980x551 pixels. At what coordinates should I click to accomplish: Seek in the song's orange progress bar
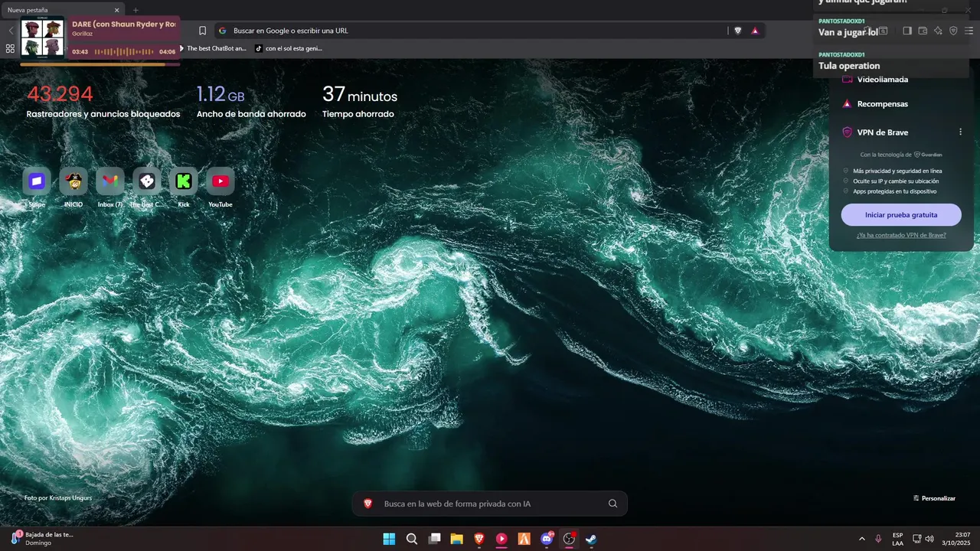click(x=100, y=64)
